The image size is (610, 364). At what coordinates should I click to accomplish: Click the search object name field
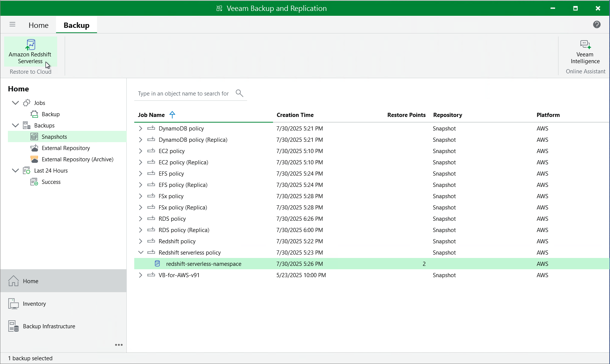tap(183, 94)
